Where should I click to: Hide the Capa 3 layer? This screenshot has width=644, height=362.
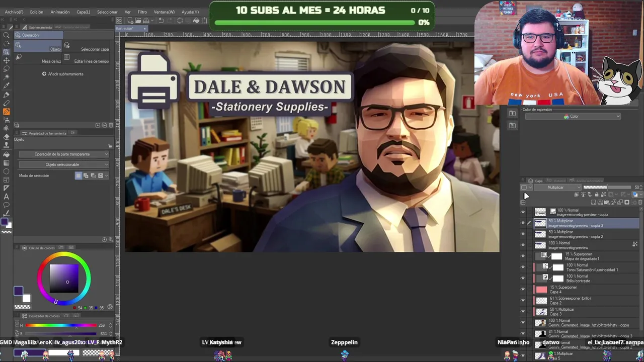pos(523,312)
